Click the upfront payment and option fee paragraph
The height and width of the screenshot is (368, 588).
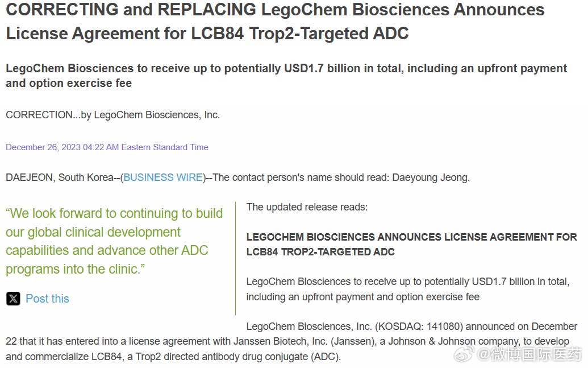pos(408,289)
